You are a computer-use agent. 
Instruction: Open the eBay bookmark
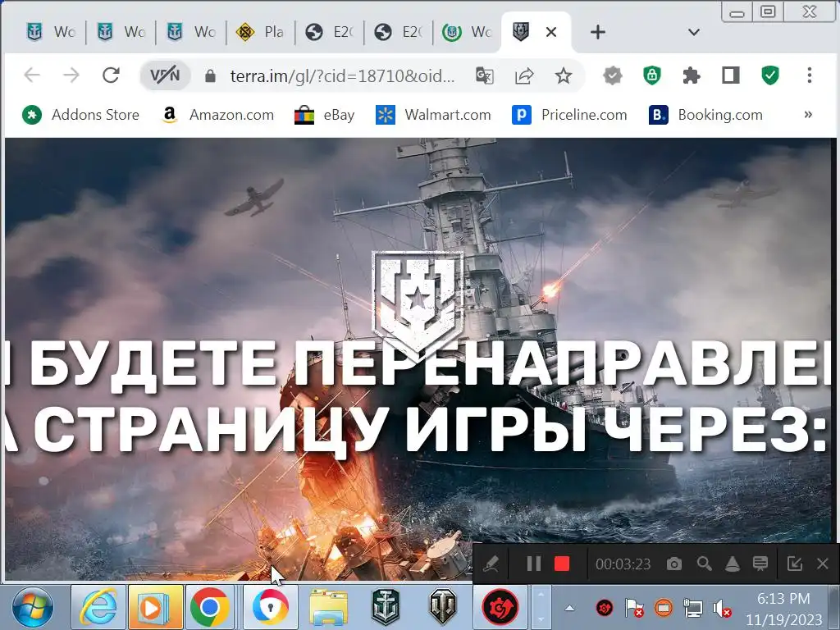[325, 115]
